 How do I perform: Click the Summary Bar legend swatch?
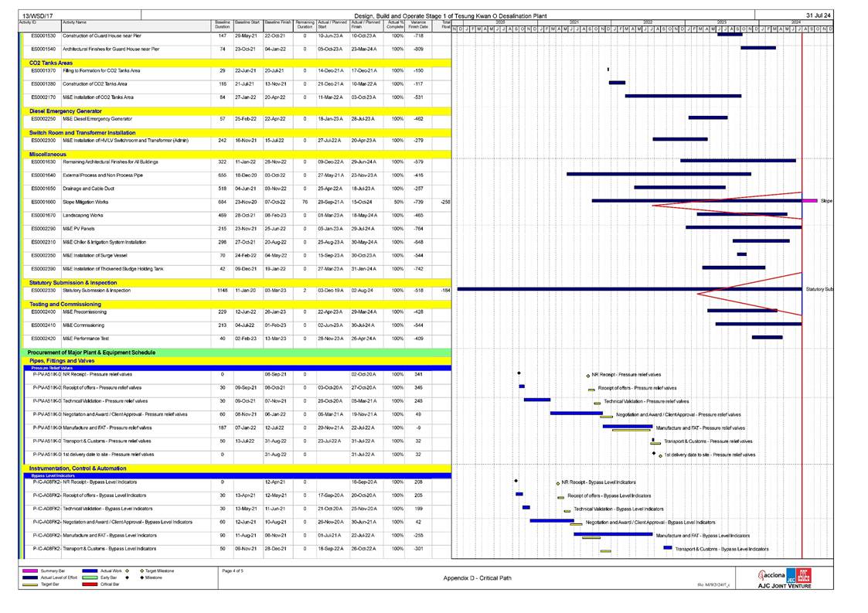coord(29,571)
